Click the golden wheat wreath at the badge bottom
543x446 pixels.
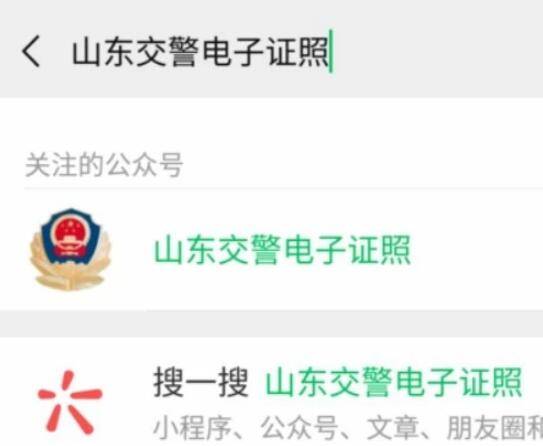70,275
